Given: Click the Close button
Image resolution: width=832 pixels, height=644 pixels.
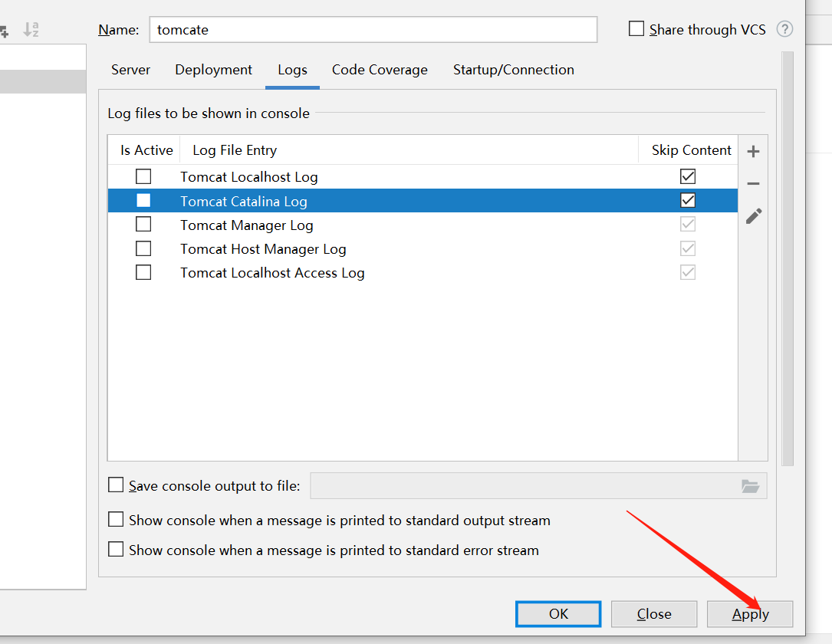Looking at the screenshot, I should 654,614.
